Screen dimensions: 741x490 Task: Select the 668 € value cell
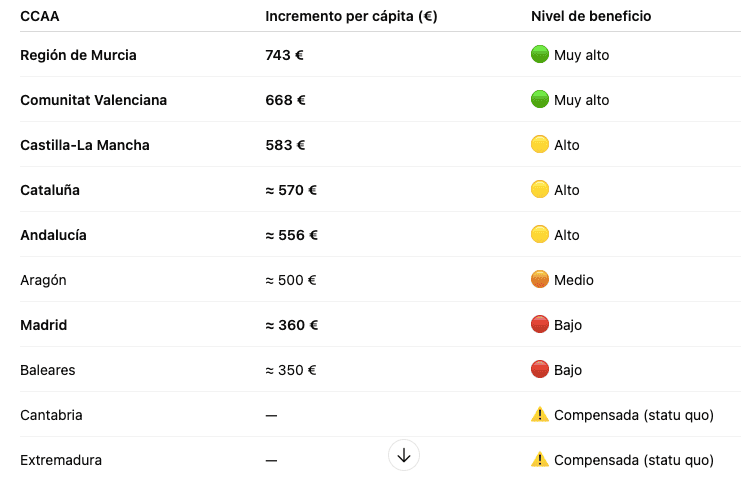[285, 100]
